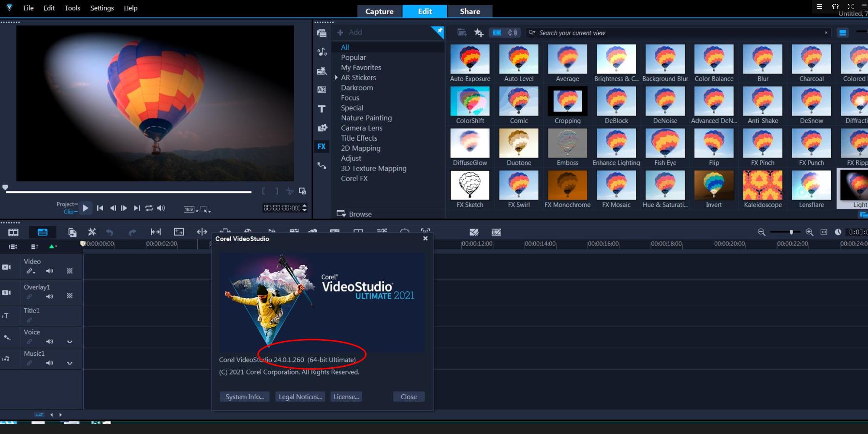Click the Undo arrow in timeline toolbar
The height and width of the screenshot is (434, 868).
click(110, 232)
